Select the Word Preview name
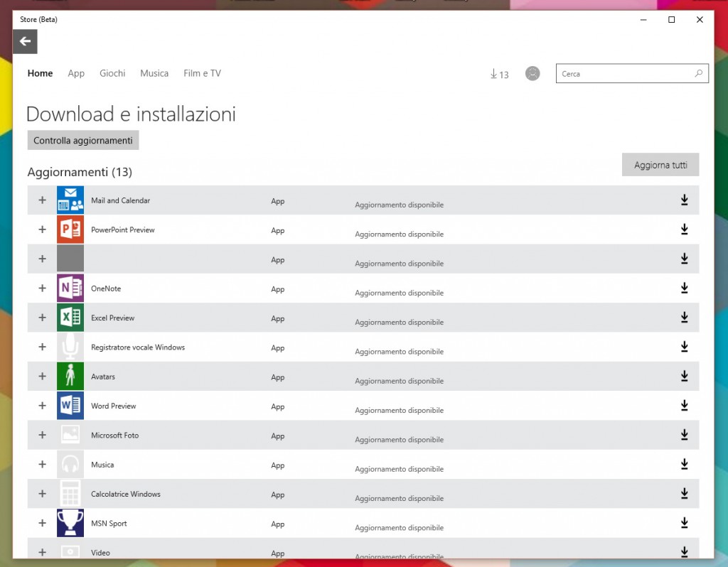 [x=113, y=406]
